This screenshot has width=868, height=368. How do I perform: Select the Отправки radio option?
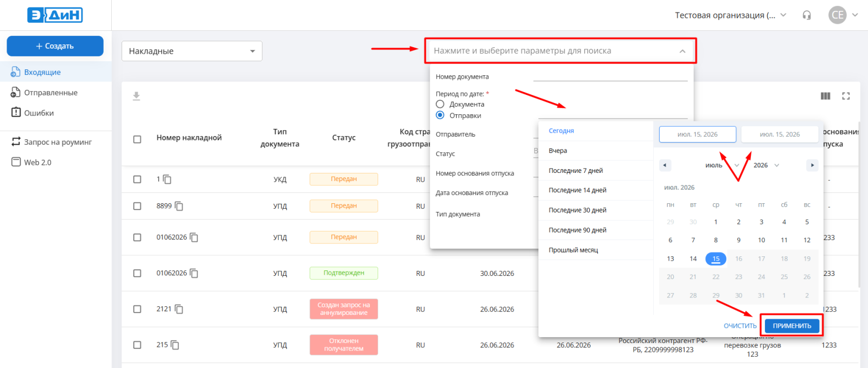coord(440,115)
